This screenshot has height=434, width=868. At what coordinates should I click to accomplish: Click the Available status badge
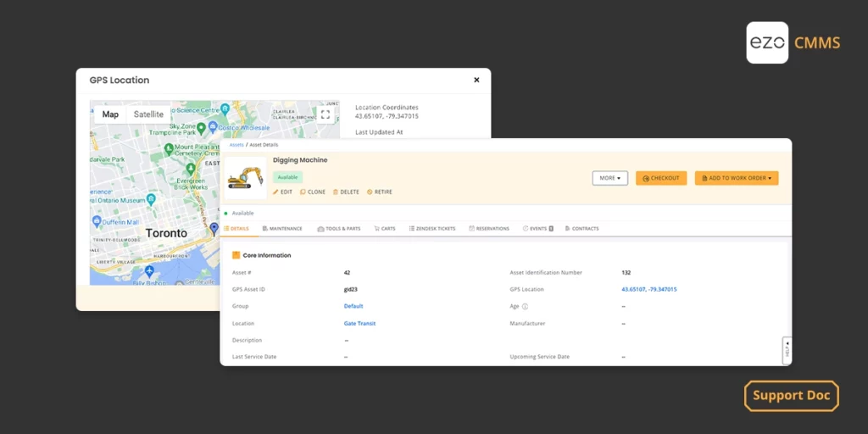(x=287, y=178)
